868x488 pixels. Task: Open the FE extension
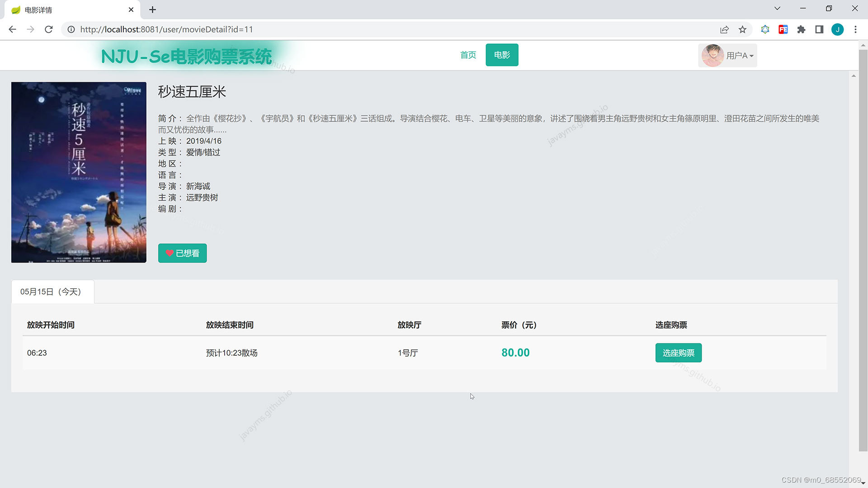783,29
